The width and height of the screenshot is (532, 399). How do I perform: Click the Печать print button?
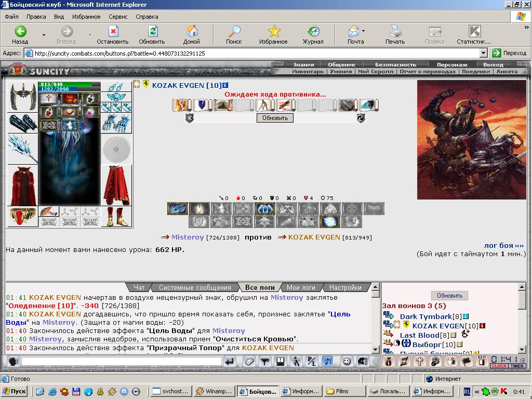pyautogui.click(x=395, y=35)
